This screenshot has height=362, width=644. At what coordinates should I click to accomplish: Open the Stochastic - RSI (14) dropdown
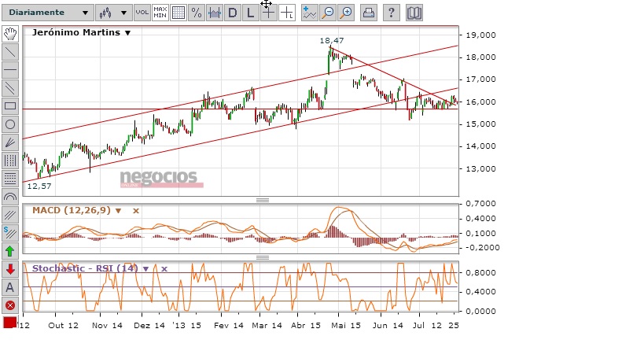145,268
